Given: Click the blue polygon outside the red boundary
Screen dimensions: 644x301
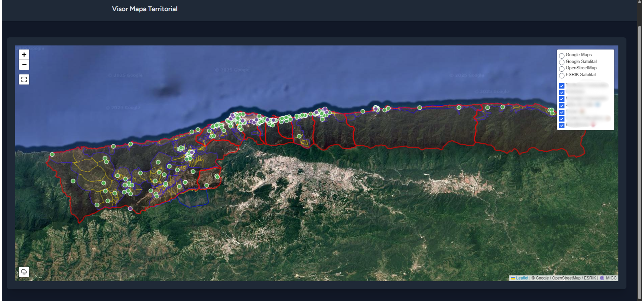Looking at the screenshot, I should click(x=193, y=199).
